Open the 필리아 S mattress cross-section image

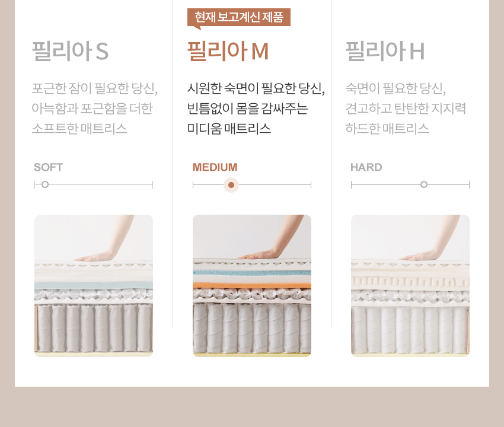tap(94, 286)
